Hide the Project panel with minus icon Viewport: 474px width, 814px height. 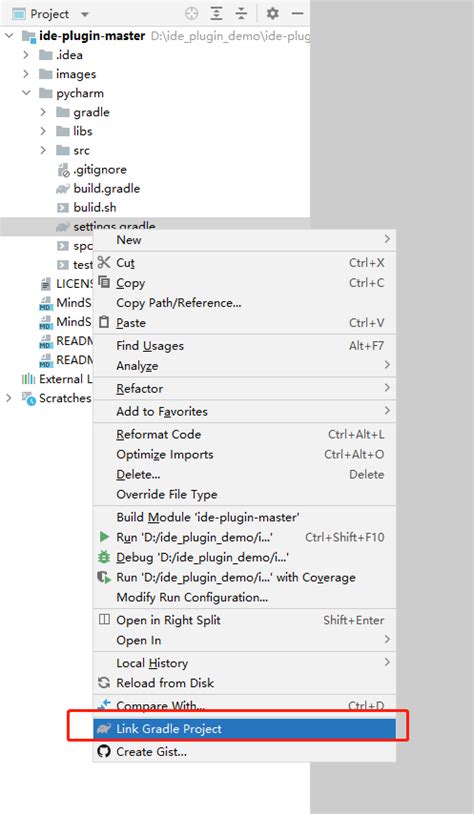(x=297, y=13)
